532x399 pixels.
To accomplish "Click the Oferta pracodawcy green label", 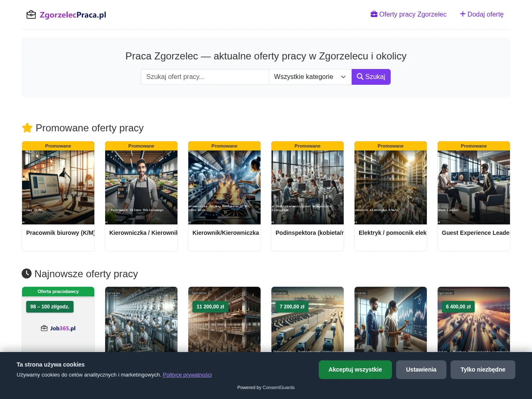I will pyautogui.click(x=58, y=291).
